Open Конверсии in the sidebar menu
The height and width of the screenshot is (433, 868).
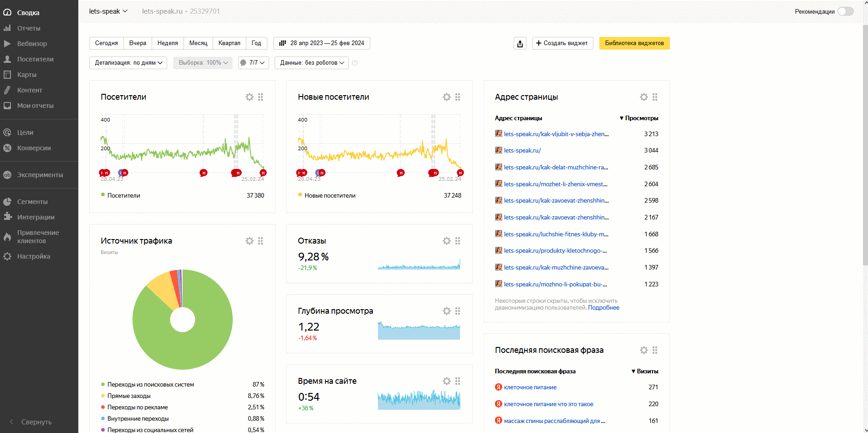34,148
